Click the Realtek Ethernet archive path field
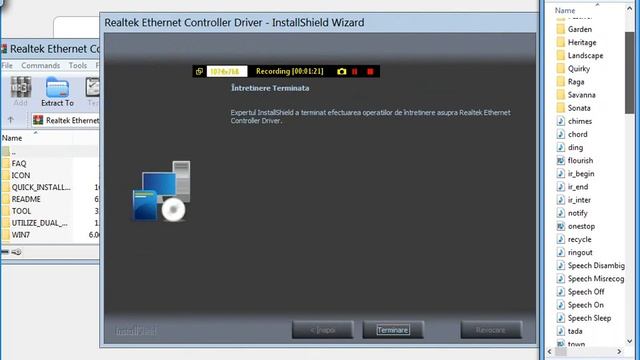 [66, 120]
